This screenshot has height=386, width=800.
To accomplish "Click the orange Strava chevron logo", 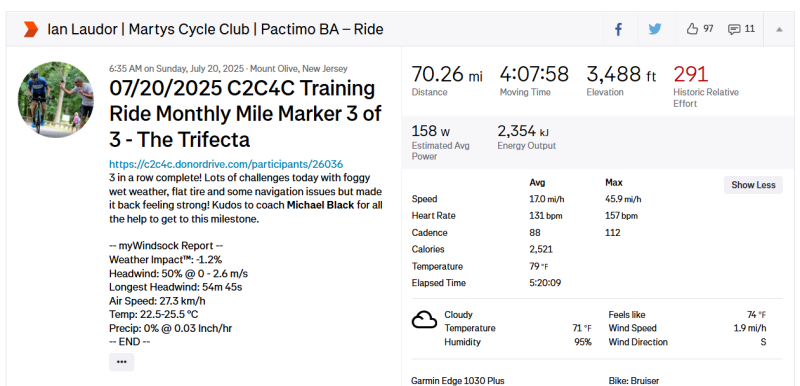I will click(x=31, y=30).
